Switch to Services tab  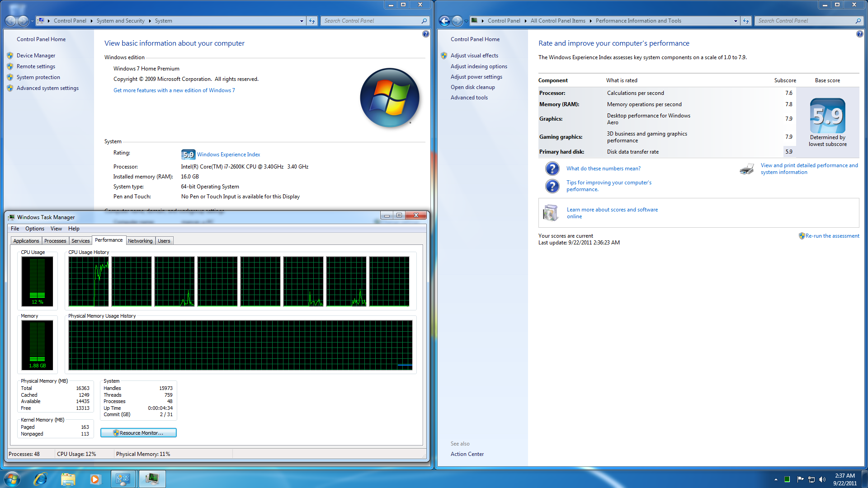80,241
